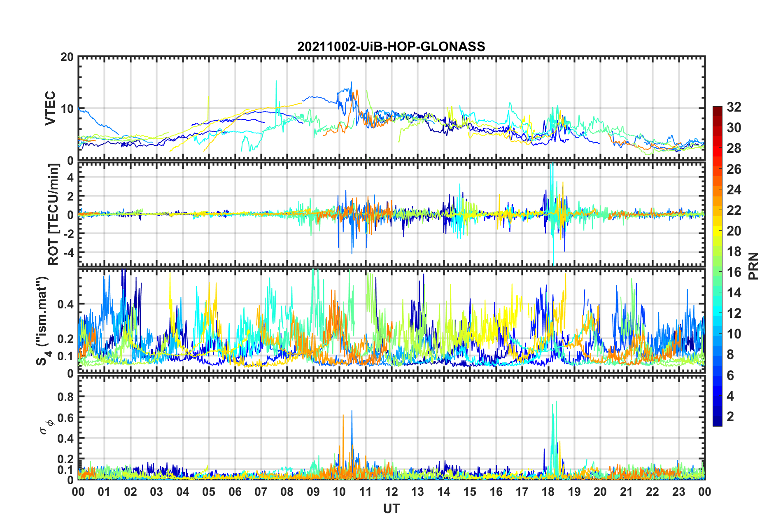Click the plot title 20211002-UiB-HOP-GLONASS
The height and width of the screenshot is (532, 783).
click(391, 47)
